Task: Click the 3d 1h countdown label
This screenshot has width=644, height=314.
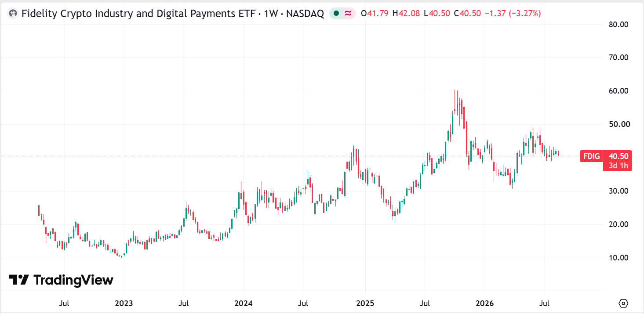Action: [618, 166]
